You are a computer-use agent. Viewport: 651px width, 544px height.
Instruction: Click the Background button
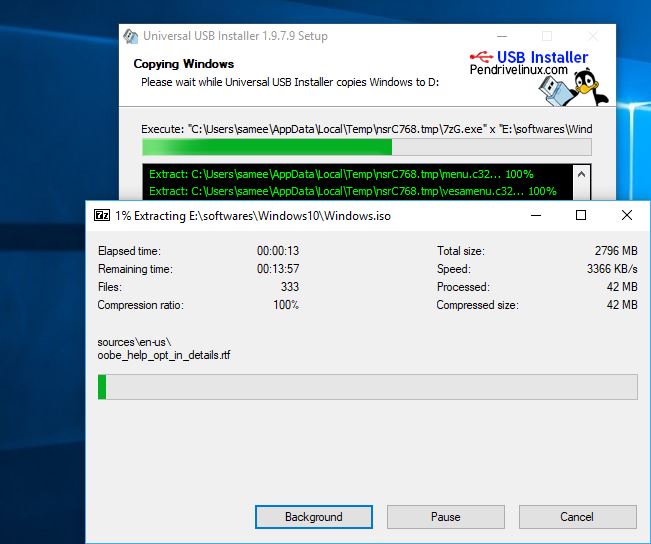click(x=314, y=517)
